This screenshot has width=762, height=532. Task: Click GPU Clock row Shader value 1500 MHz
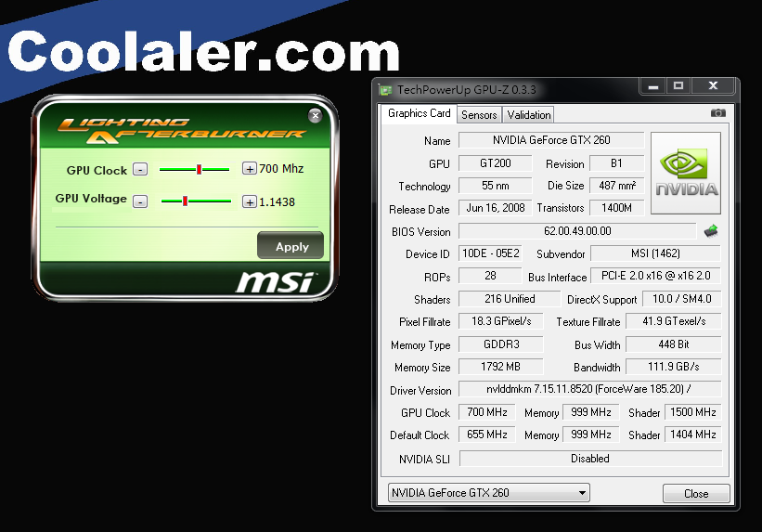point(693,412)
